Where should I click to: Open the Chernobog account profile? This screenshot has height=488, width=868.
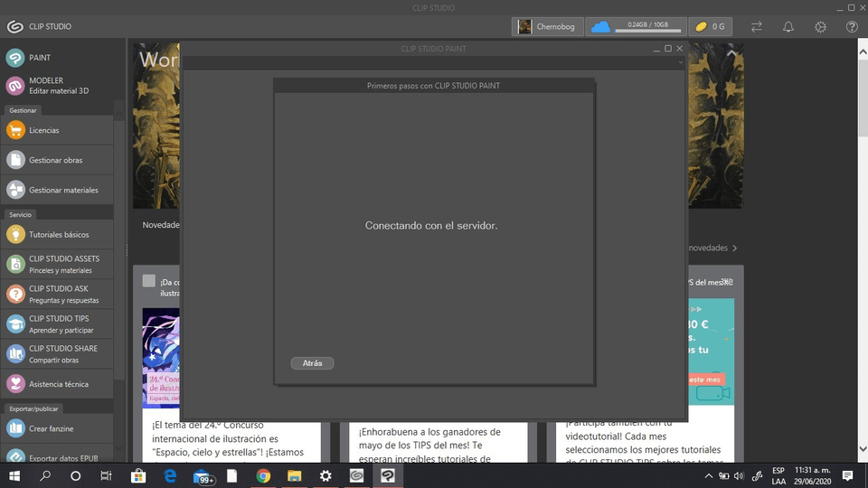pos(547,27)
